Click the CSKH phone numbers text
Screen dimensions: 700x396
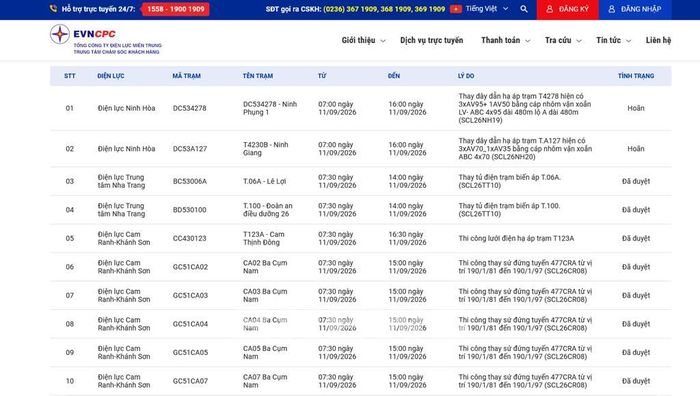click(384, 9)
